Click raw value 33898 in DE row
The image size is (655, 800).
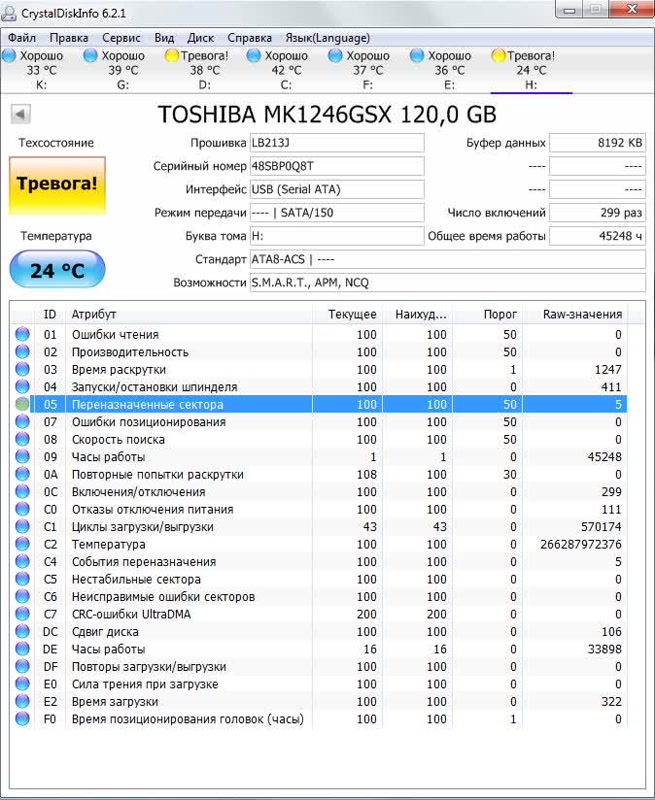click(x=604, y=649)
